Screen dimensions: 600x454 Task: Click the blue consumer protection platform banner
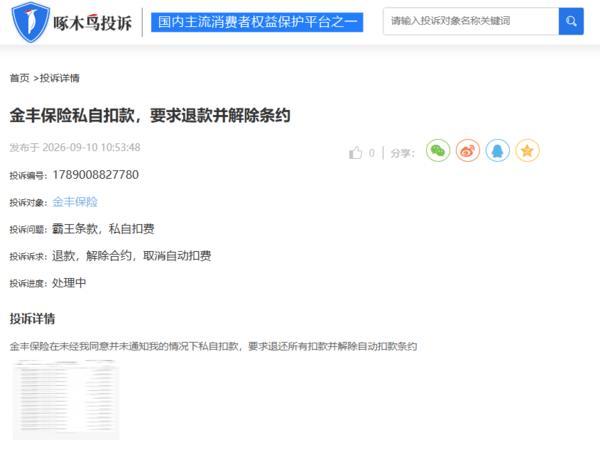pos(257,22)
